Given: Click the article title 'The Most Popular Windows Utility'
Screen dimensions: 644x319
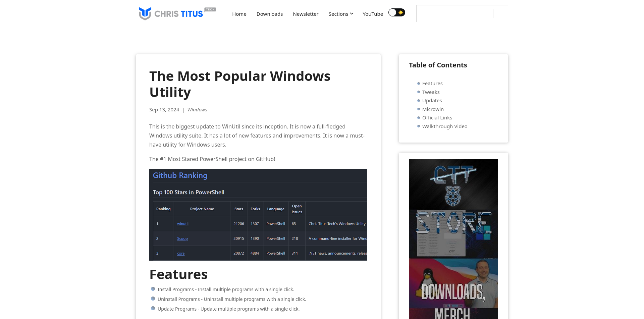Looking at the screenshot, I should click(x=240, y=84).
